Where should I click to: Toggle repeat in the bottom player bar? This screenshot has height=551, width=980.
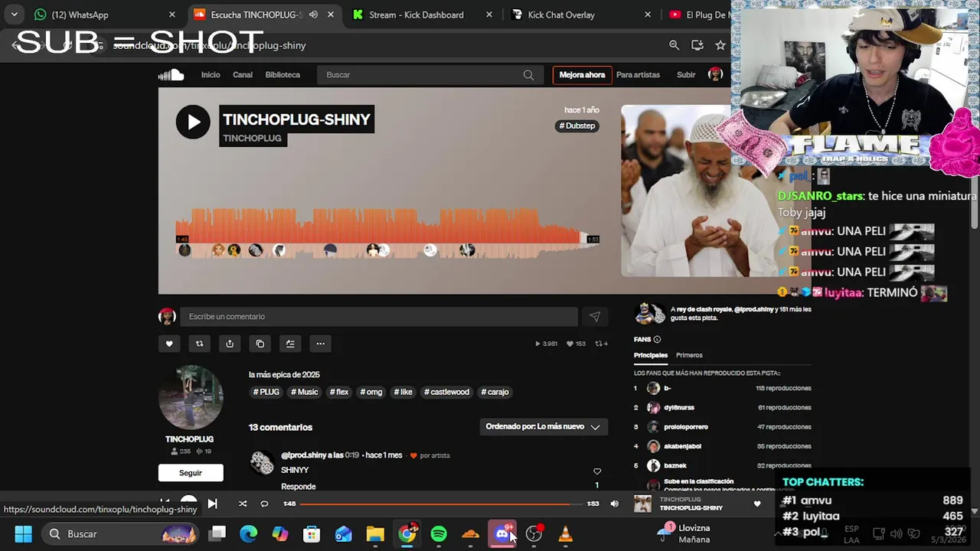click(264, 504)
